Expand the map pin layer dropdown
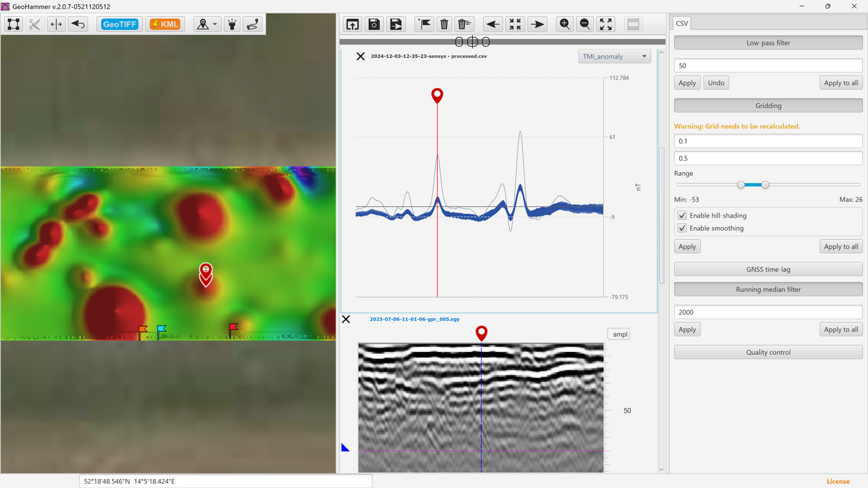The image size is (868, 488). pos(207,24)
